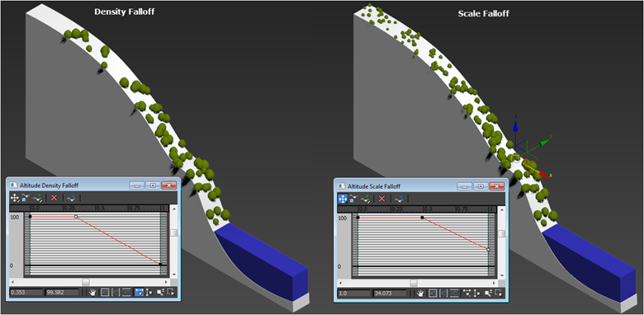The height and width of the screenshot is (315, 644).
Task: Click the 34.073 value field in Scale Falloff
Action: (391, 294)
